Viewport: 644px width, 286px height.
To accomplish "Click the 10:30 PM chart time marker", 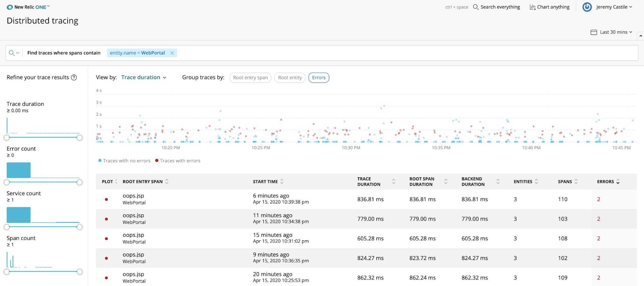I will click(351, 148).
